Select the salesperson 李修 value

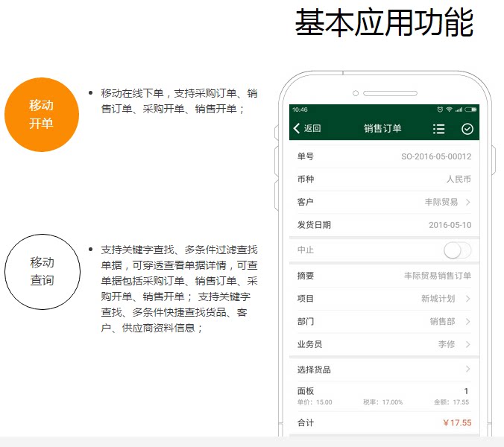pyautogui.click(x=447, y=344)
